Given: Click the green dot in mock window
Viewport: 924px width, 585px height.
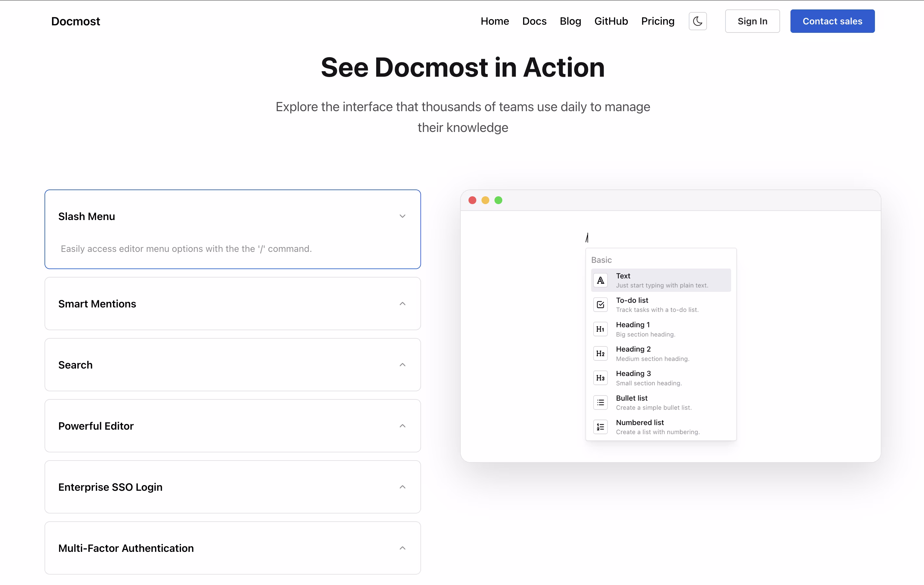Looking at the screenshot, I should click(x=498, y=200).
